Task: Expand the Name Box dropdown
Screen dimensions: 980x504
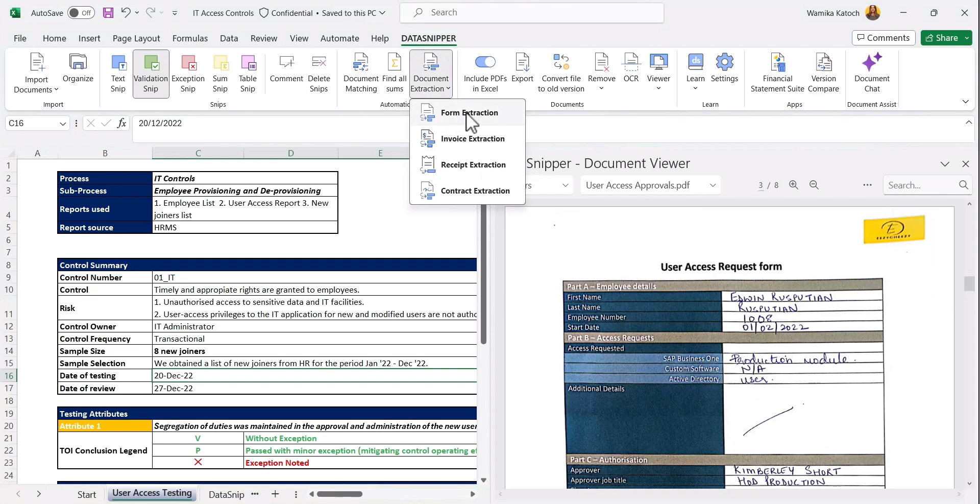Action: (62, 123)
